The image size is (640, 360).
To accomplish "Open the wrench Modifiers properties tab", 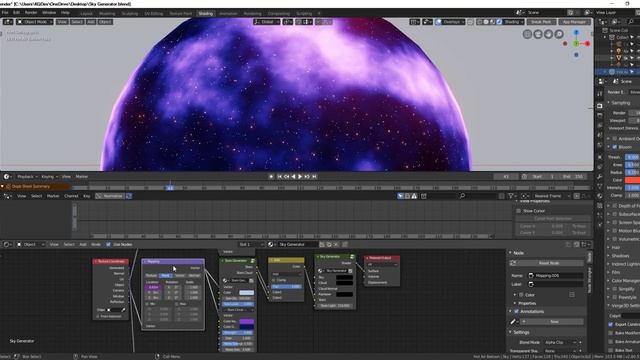I will tap(600, 177).
